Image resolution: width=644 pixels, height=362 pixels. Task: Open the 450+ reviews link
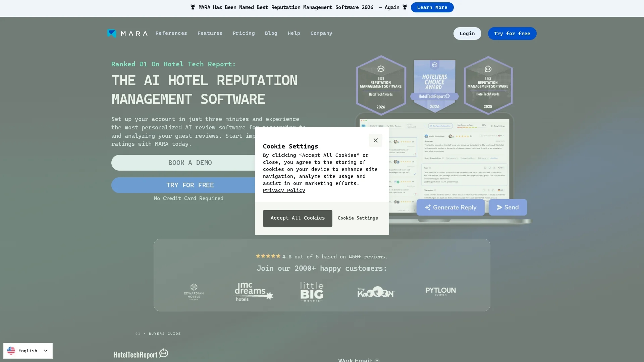pyautogui.click(x=367, y=257)
